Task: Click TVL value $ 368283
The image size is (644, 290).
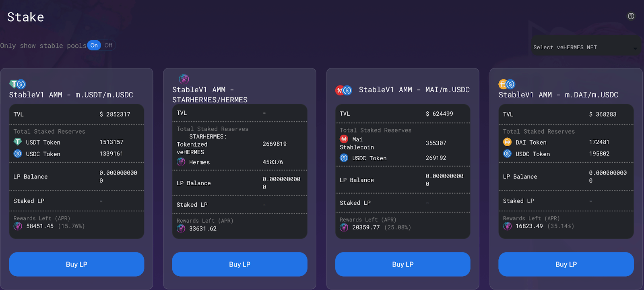Action: point(603,114)
